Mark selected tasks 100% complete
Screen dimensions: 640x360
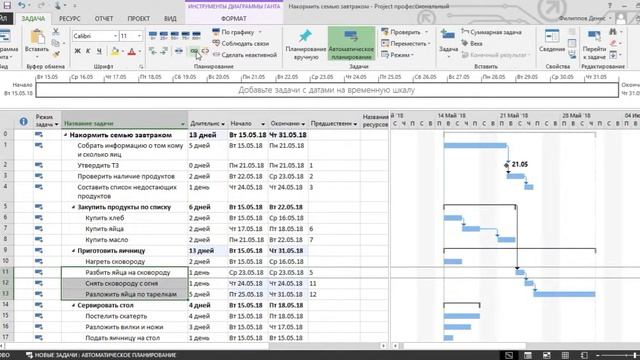tap(196, 36)
